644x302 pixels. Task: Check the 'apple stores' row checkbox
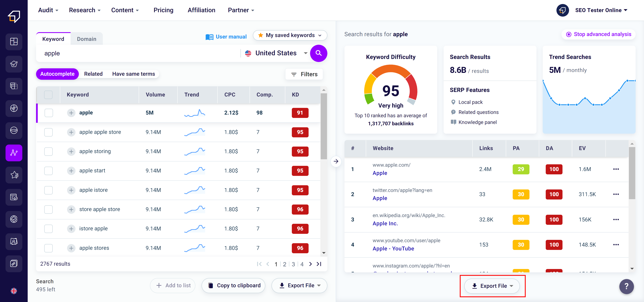point(48,248)
